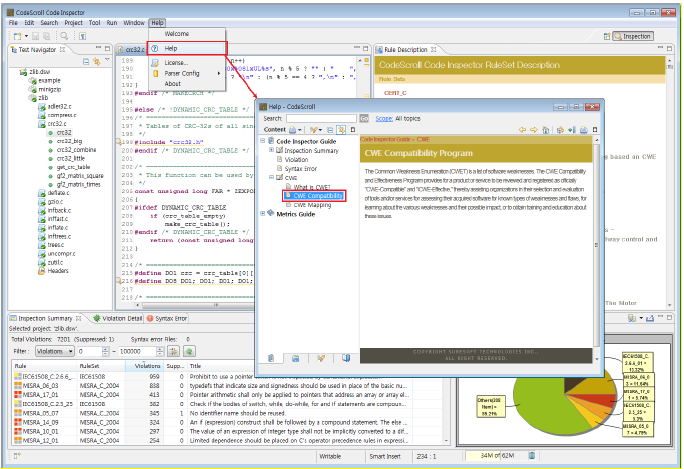Maximize the Help contents pane
This screenshot has width=684, height=469.
point(353,130)
